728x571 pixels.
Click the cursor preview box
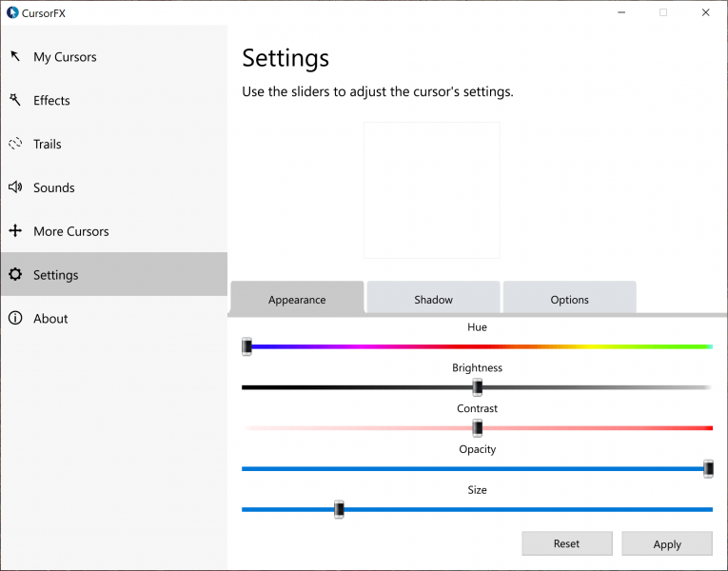click(x=432, y=190)
